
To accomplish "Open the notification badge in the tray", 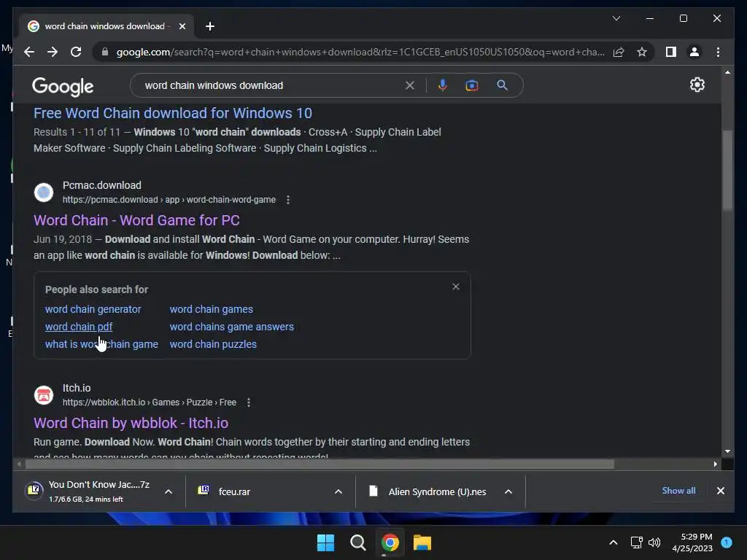I will pyautogui.click(x=727, y=542).
